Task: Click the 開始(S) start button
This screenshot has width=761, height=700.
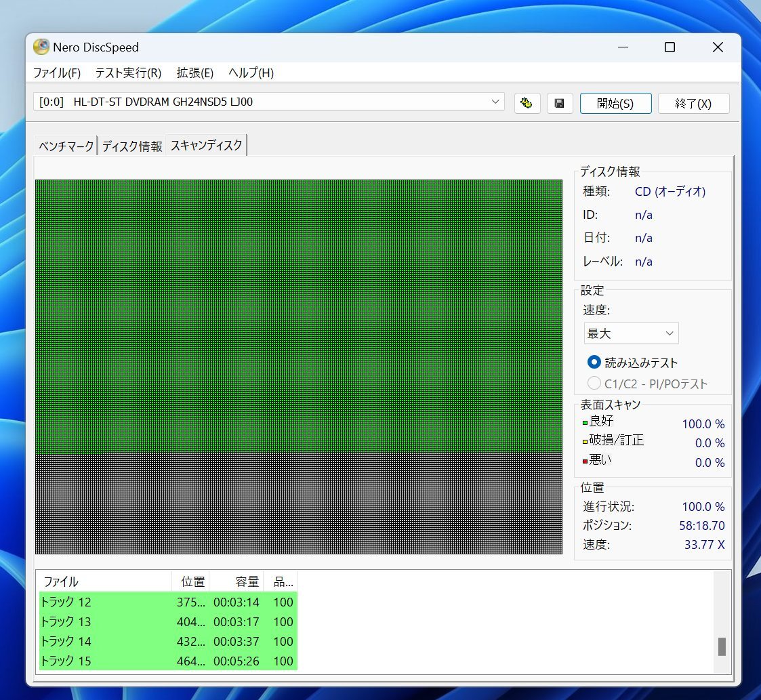Action: pyautogui.click(x=615, y=104)
